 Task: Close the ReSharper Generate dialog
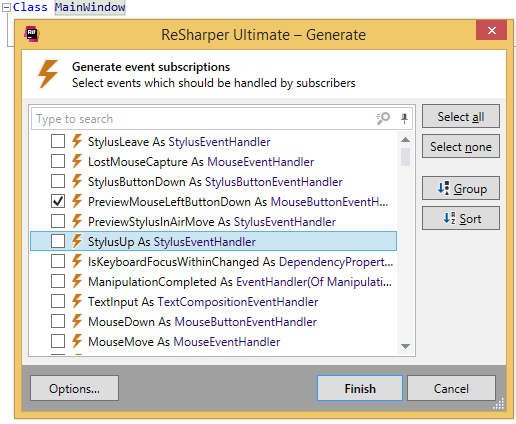coord(491,30)
